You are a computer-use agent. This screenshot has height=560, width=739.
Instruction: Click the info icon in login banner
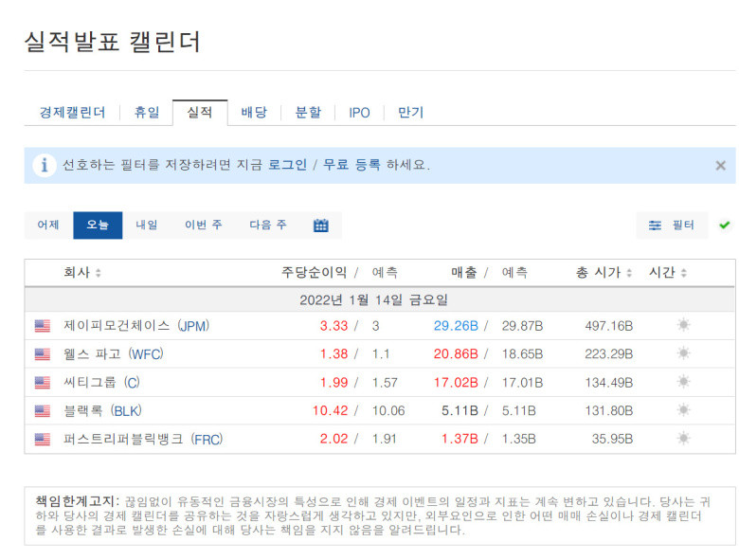(x=45, y=165)
